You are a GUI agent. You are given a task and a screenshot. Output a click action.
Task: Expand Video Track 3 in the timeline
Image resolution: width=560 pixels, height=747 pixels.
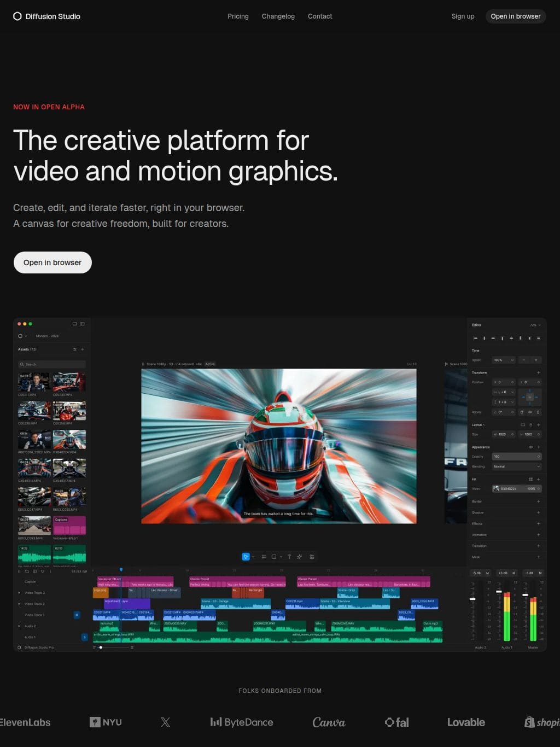click(19, 593)
